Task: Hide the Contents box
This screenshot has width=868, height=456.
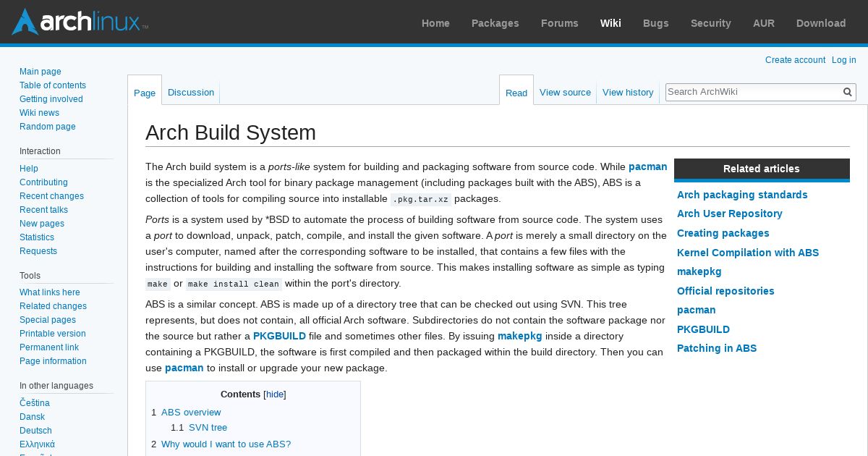Action: [x=275, y=394]
